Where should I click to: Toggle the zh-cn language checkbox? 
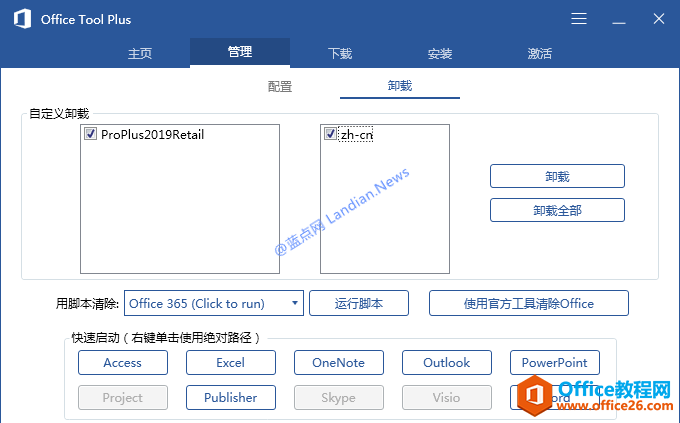[x=330, y=134]
